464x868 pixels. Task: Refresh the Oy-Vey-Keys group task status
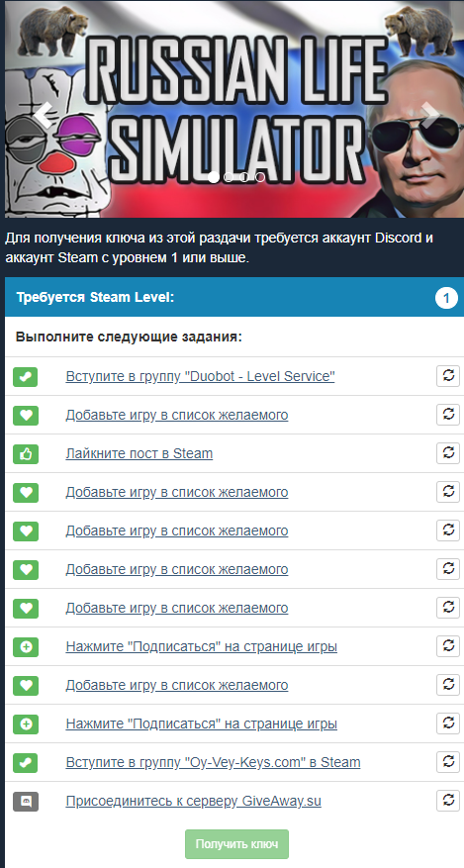pos(448,762)
